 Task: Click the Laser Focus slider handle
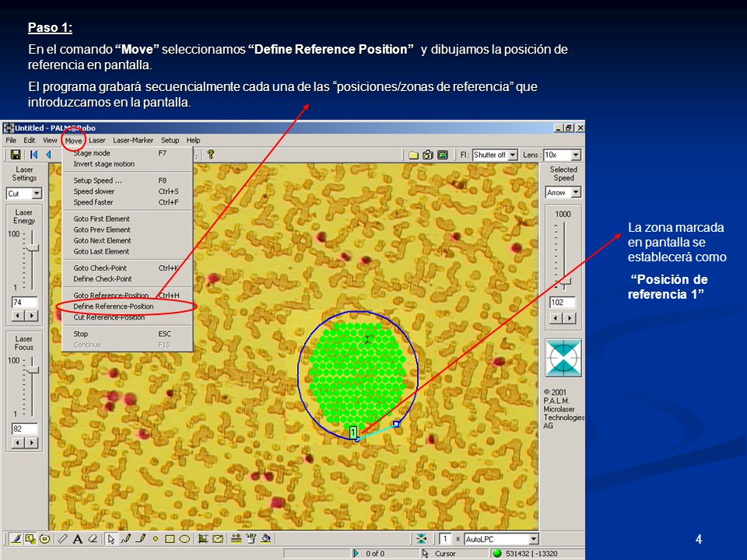(x=33, y=370)
